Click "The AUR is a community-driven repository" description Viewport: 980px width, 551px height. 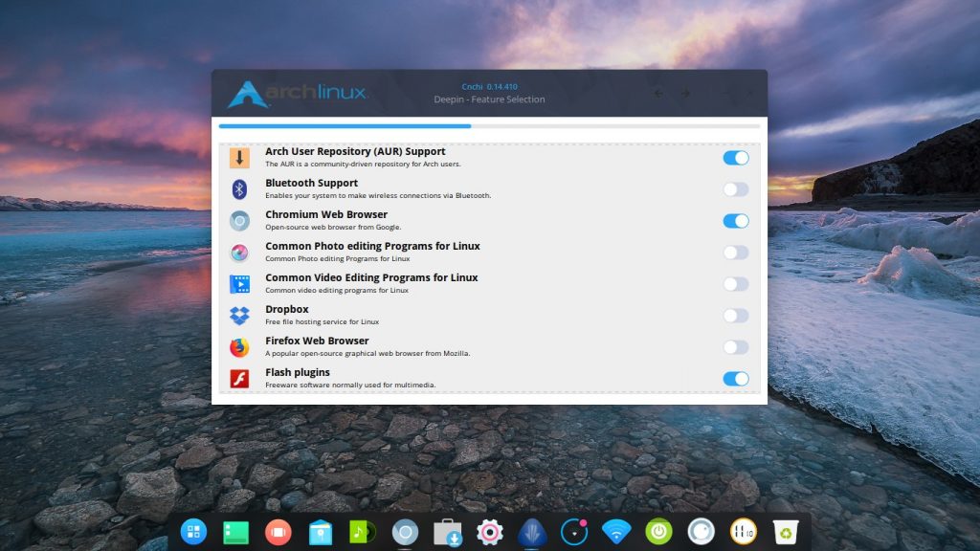pyautogui.click(x=363, y=165)
